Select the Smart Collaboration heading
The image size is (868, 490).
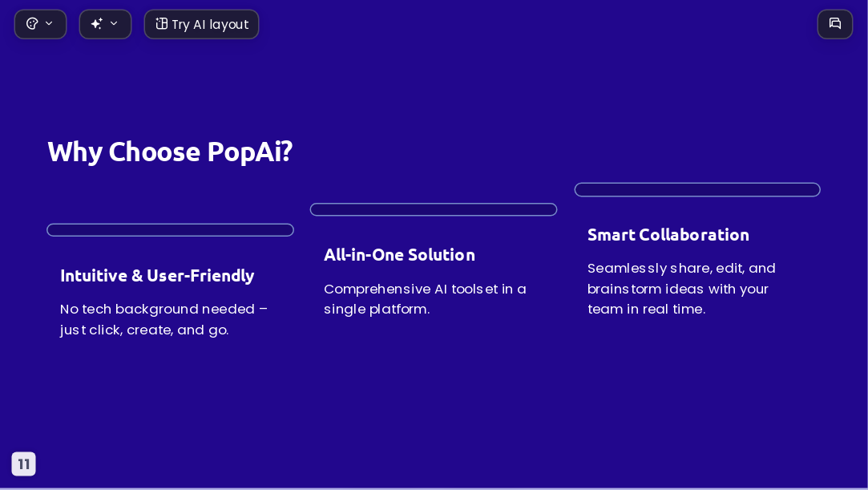click(668, 235)
